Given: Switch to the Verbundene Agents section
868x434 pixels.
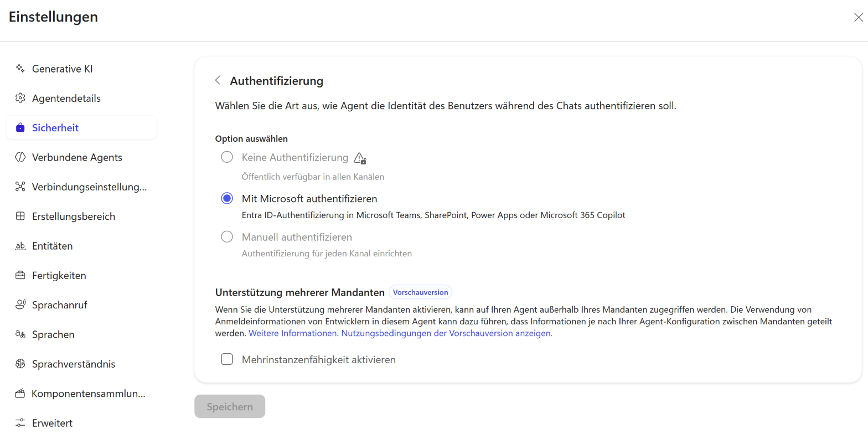Looking at the screenshot, I should click(x=81, y=157).
